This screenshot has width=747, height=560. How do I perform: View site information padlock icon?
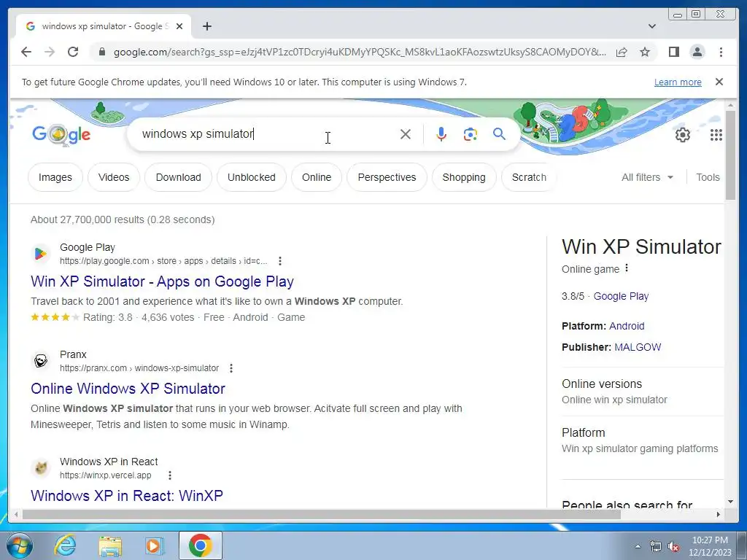point(101,52)
